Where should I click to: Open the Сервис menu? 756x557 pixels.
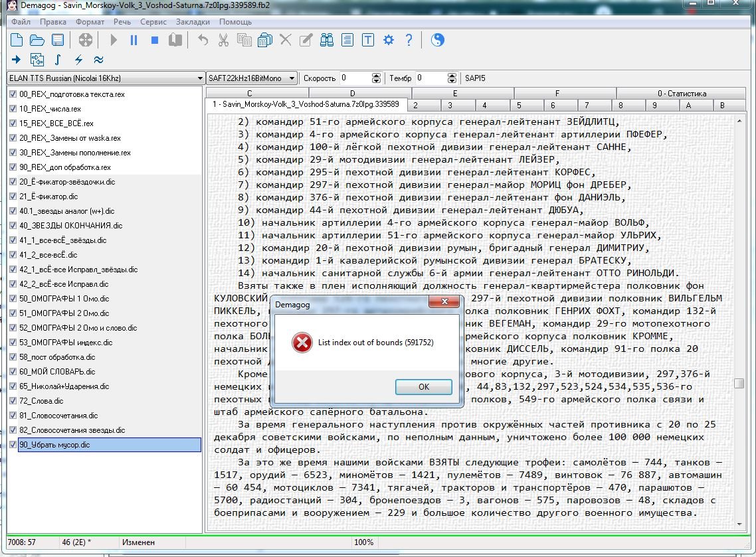[x=153, y=22]
